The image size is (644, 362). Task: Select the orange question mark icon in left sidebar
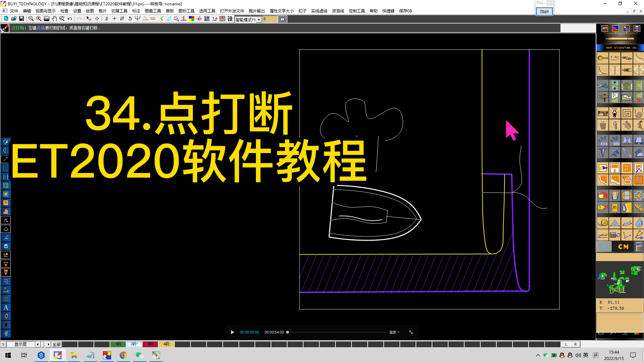(x=6, y=203)
